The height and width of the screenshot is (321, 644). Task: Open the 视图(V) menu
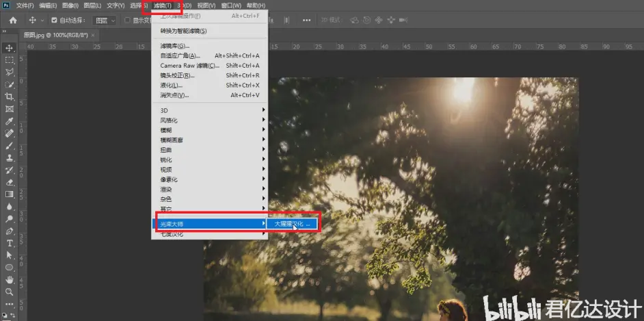(206, 5)
